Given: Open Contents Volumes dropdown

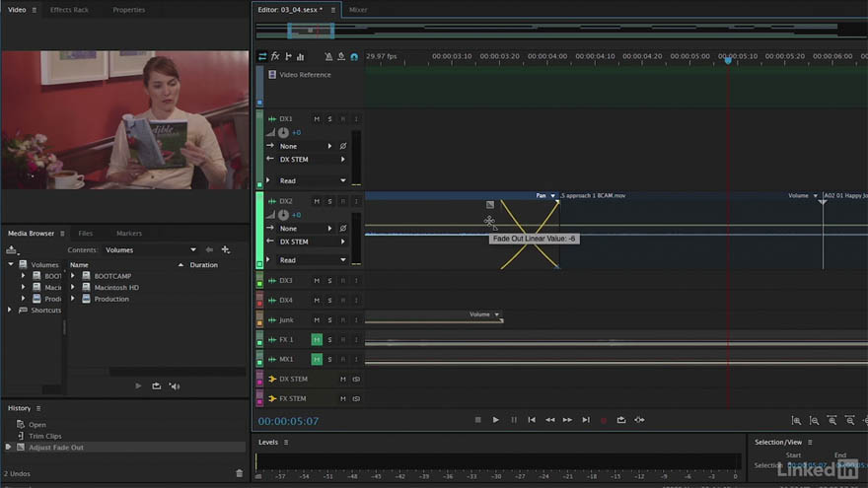Looking at the screenshot, I should point(151,250).
